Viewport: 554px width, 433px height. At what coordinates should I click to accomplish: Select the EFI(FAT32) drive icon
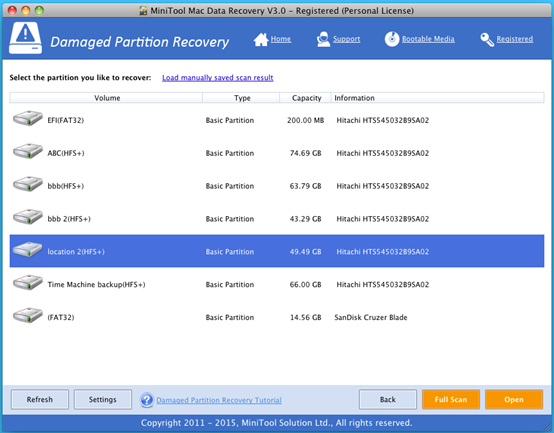28,118
